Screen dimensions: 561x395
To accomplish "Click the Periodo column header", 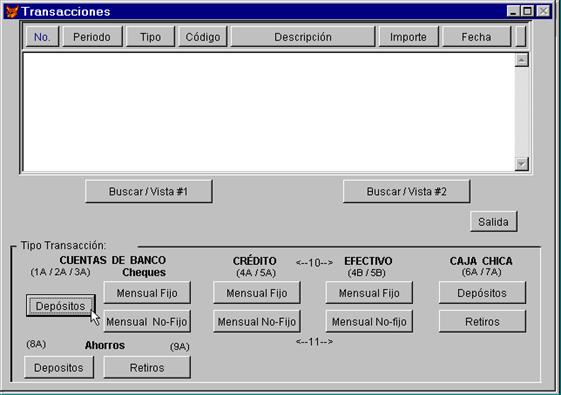I will click(92, 37).
